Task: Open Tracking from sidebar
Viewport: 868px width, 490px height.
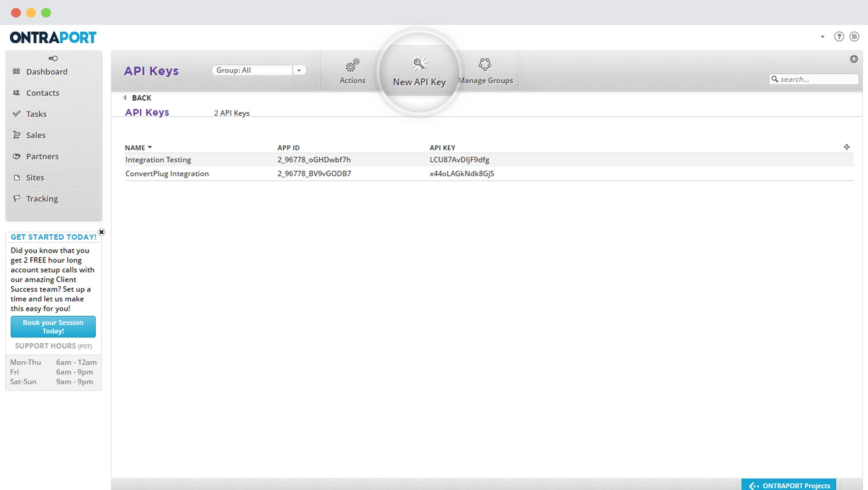Action: point(42,199)
